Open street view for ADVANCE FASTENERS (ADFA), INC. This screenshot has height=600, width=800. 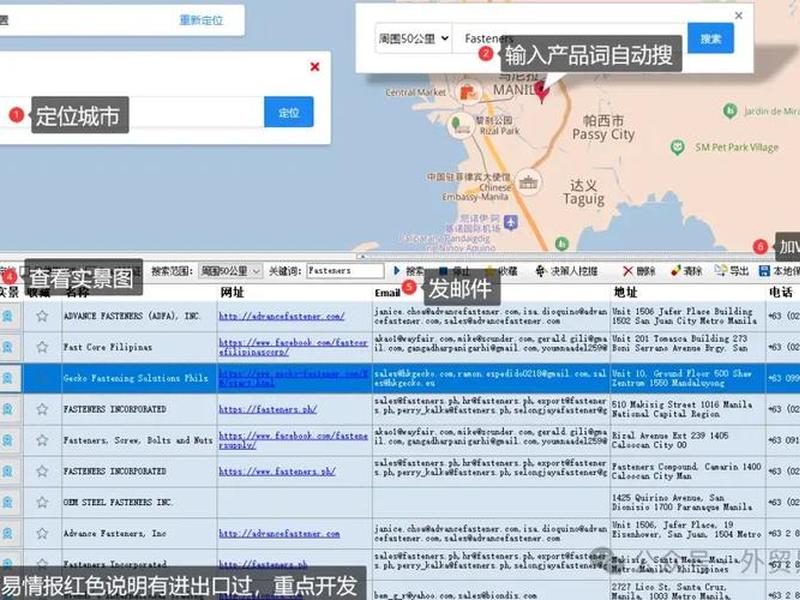point(8,316)
